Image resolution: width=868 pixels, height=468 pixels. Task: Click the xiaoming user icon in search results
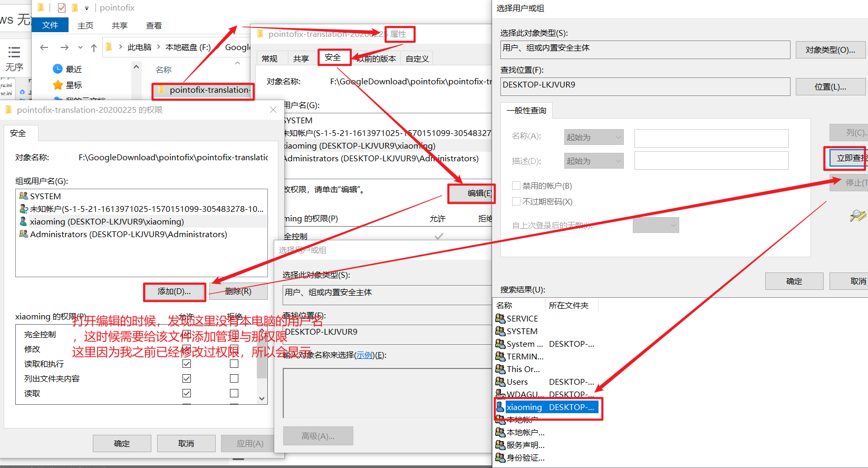point(500,407)
